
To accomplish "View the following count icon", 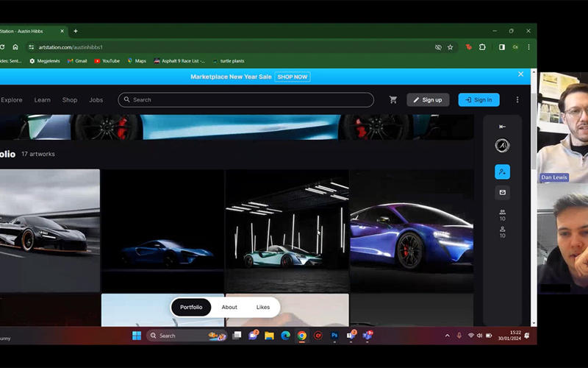I will click(x=502, y=232).
